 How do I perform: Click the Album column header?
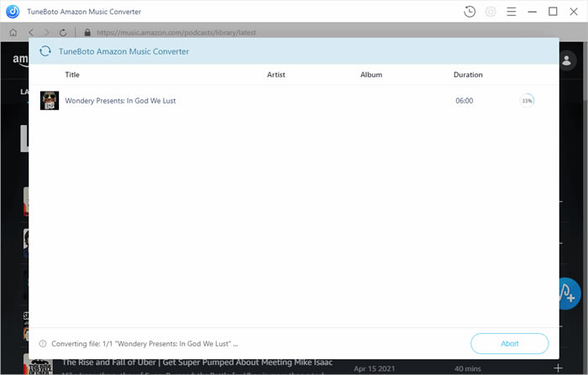[371, 75]
